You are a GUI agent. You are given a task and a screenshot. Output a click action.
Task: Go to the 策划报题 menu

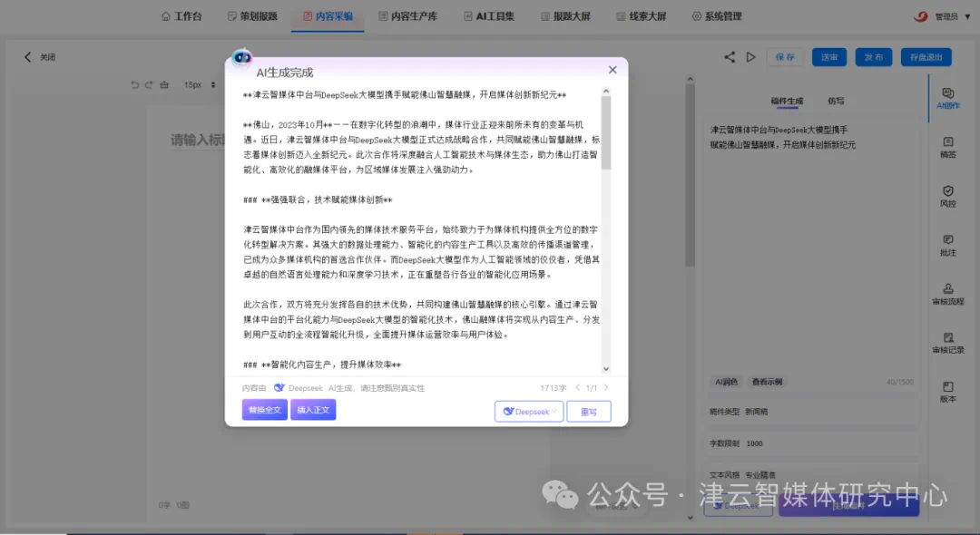point(252,16)
